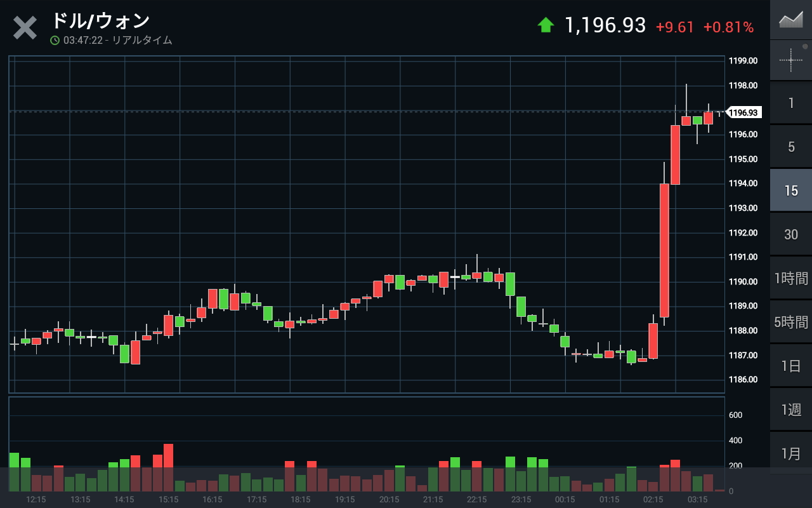The image size is (812, 508).
Task: Click the +0.81% change percentage
Action: tap(729, 27)
